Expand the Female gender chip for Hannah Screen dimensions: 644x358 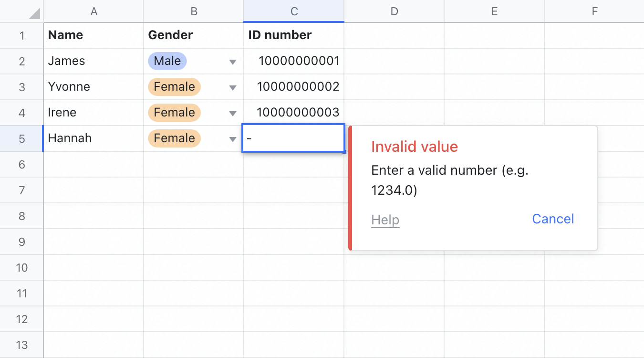point(232,138)
